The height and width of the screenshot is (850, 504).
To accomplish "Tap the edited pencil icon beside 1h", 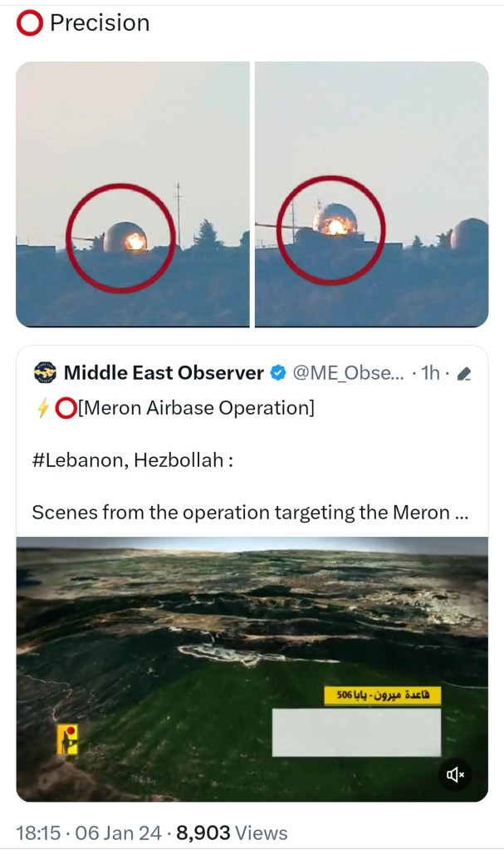I will [x=464, y=375].
